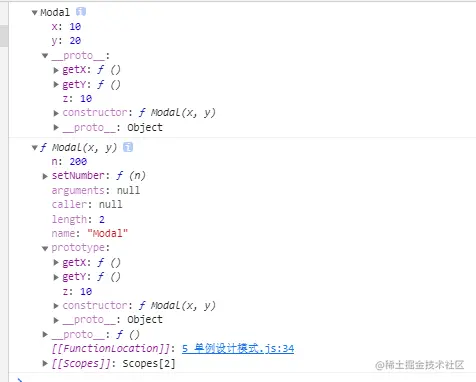Select the 'arguments: null' row

(96, 190)
